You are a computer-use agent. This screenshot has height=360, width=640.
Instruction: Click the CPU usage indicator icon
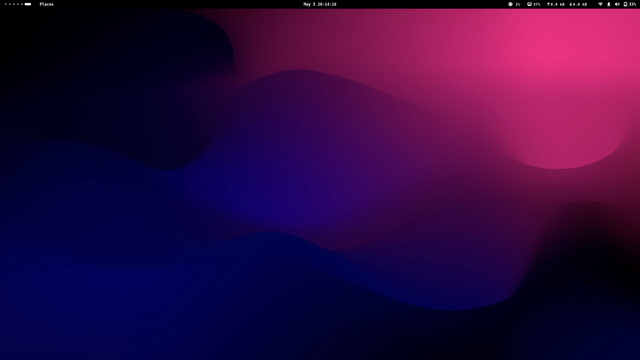pos(510,4)
